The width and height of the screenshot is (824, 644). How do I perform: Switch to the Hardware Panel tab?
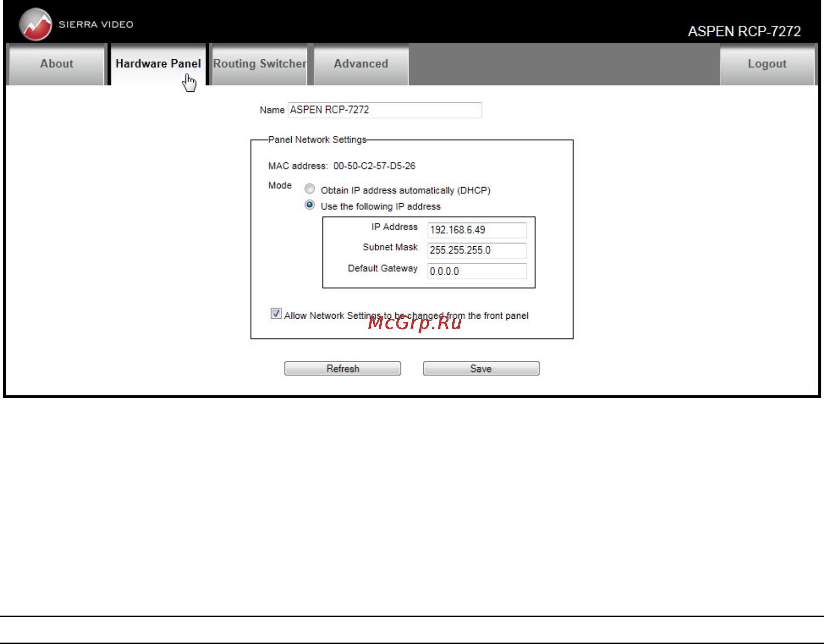(158, 64)
